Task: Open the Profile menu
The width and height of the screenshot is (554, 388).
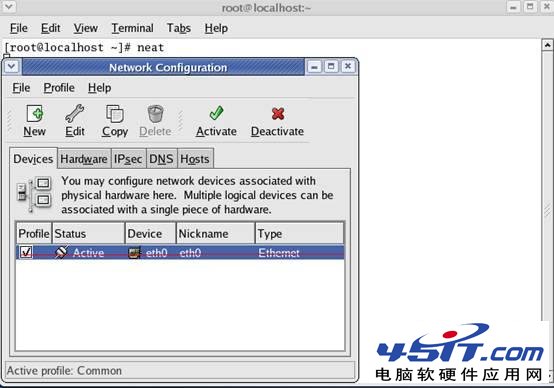Action: (x=59, y=88)
